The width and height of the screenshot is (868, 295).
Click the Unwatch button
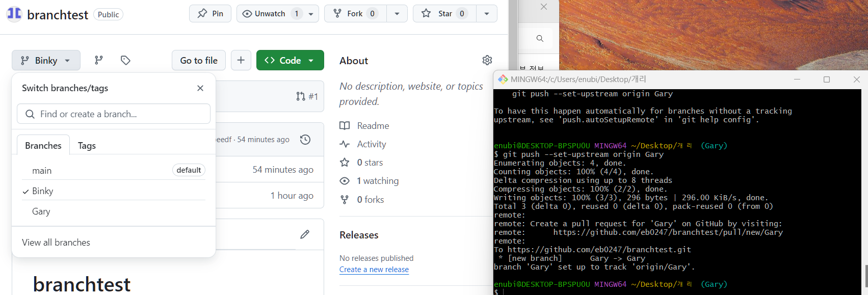270,14
